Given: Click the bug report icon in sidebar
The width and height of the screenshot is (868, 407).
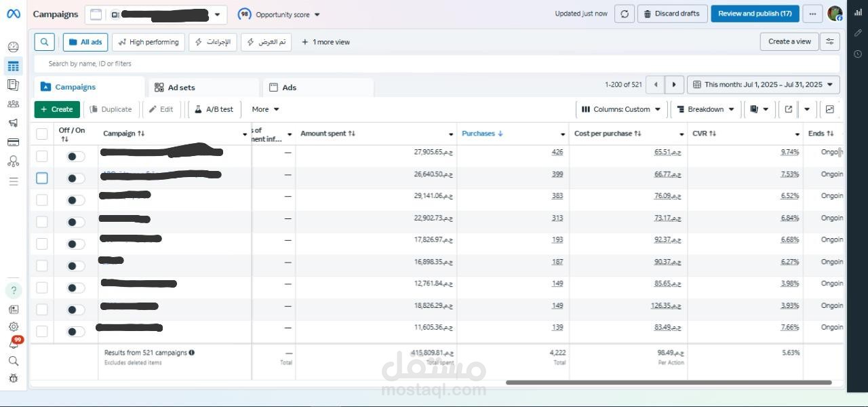Looking at the screenshot, I should tap(14, 379).
